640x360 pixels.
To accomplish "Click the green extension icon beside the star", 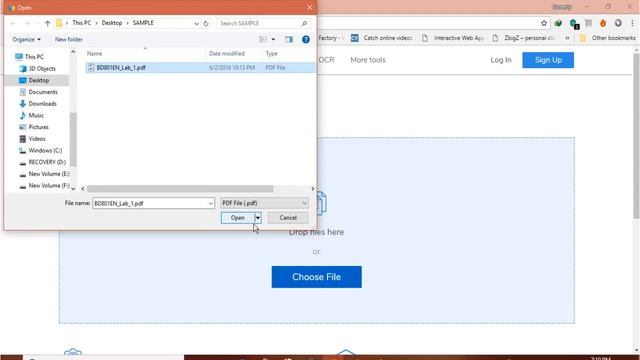I will [558, 23].
